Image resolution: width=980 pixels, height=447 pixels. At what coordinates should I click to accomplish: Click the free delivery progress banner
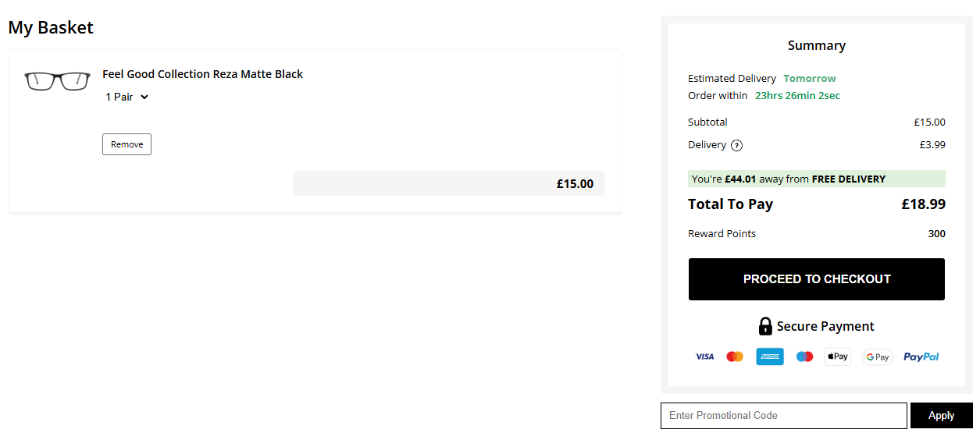(816, 179)
